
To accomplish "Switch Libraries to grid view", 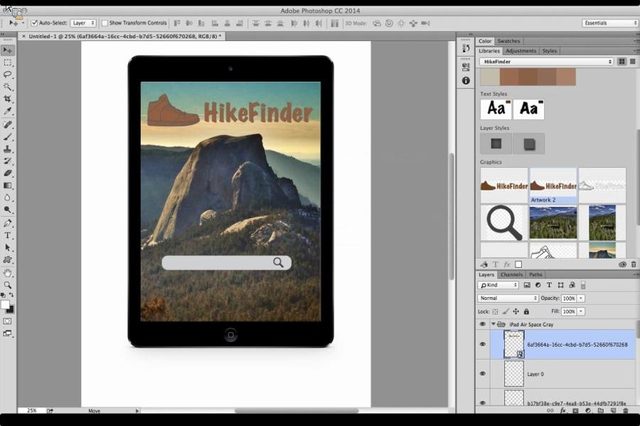I will tap(622, 62).
